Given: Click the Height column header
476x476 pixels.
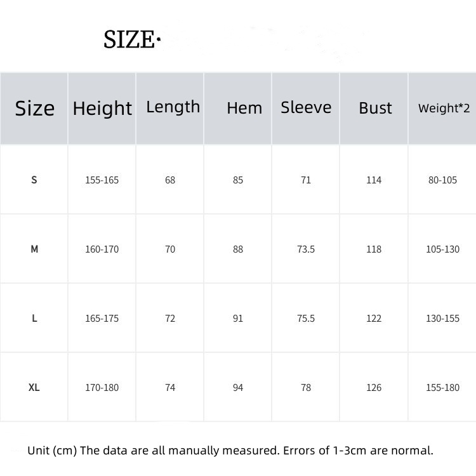Looking at the screenshot, I should pos(102,109).
